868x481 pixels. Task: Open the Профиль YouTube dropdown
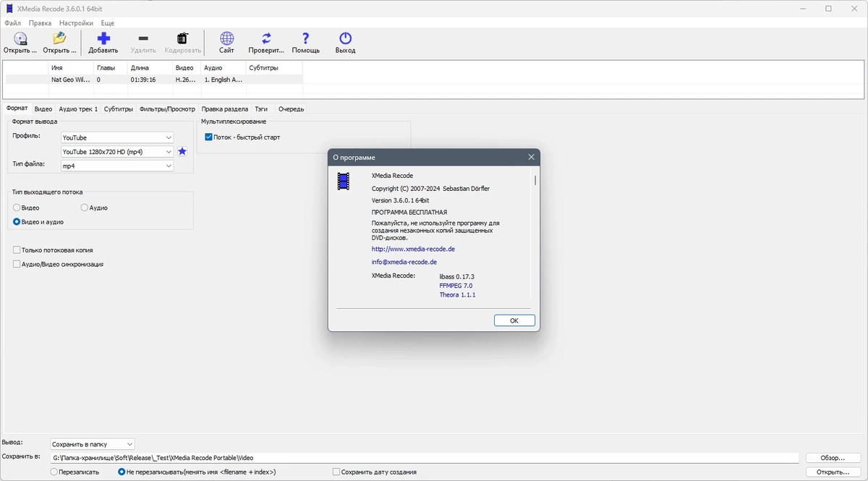point(117,137)
